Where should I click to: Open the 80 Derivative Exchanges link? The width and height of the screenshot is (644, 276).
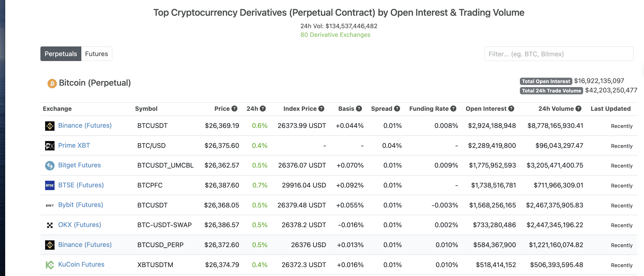click(x=335, y=35)
